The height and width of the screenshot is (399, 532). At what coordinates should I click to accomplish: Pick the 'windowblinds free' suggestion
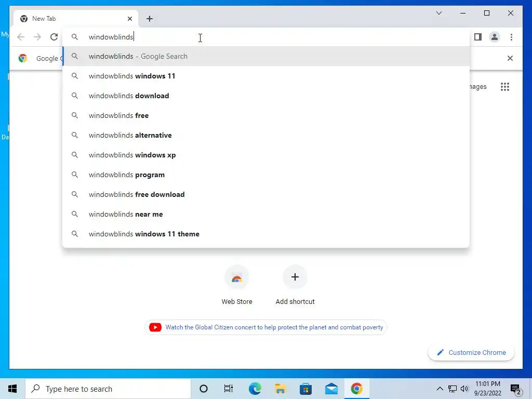point(266,115)
